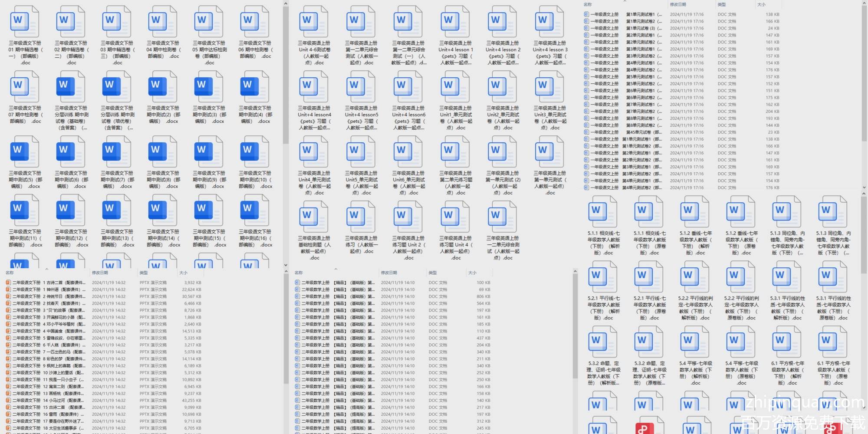Click 5.1.1 相交线 (解析版) document icon

tap(603, 212)
